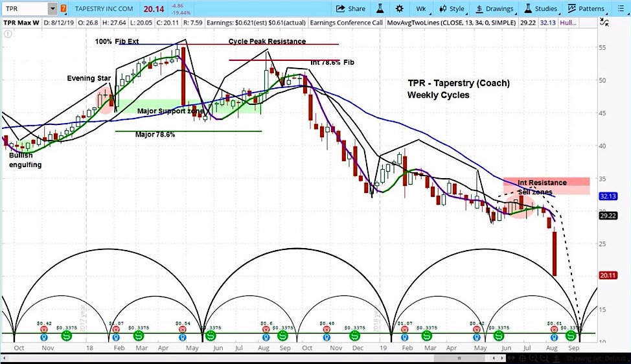Click the earnings phone icon labeled $0.61
Image resolution: width=631 pixels, height=364 pixels.
tap(554, 330)
